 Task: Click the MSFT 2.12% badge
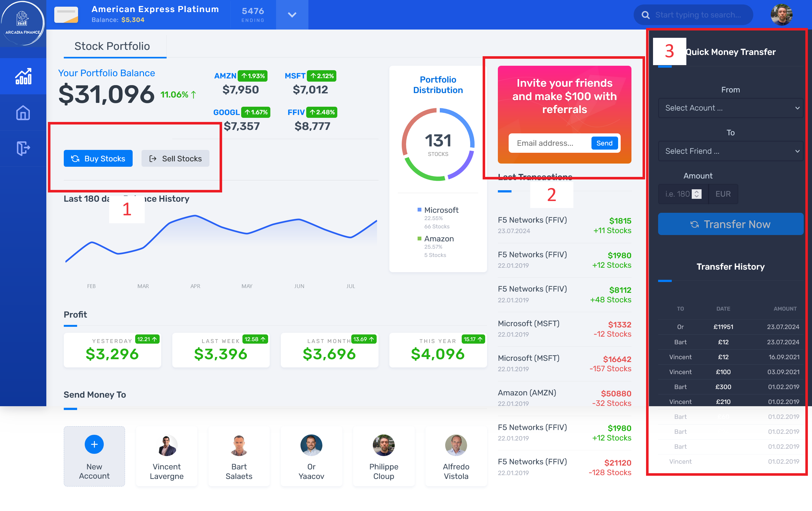pos(322,76)
